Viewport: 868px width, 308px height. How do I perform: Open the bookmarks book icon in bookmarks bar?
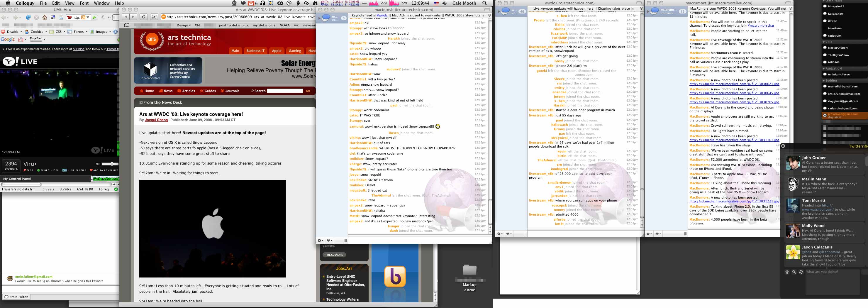click(x=127, y=25)
